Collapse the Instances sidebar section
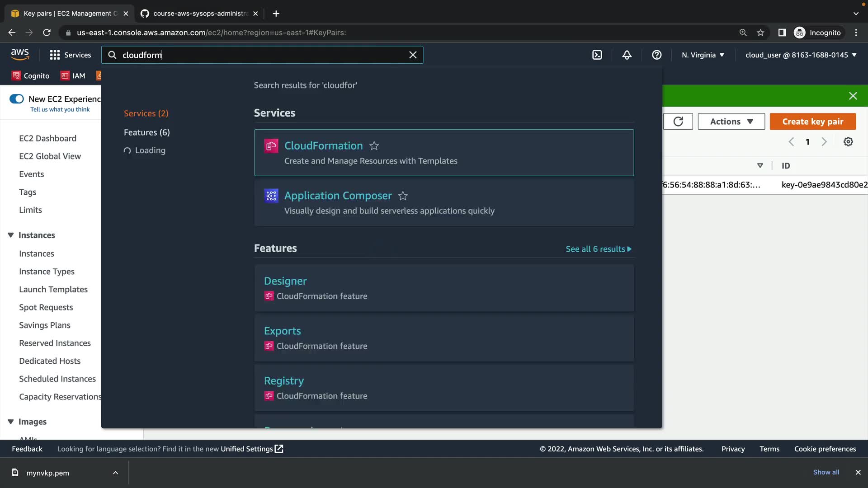 click(11, 235)
